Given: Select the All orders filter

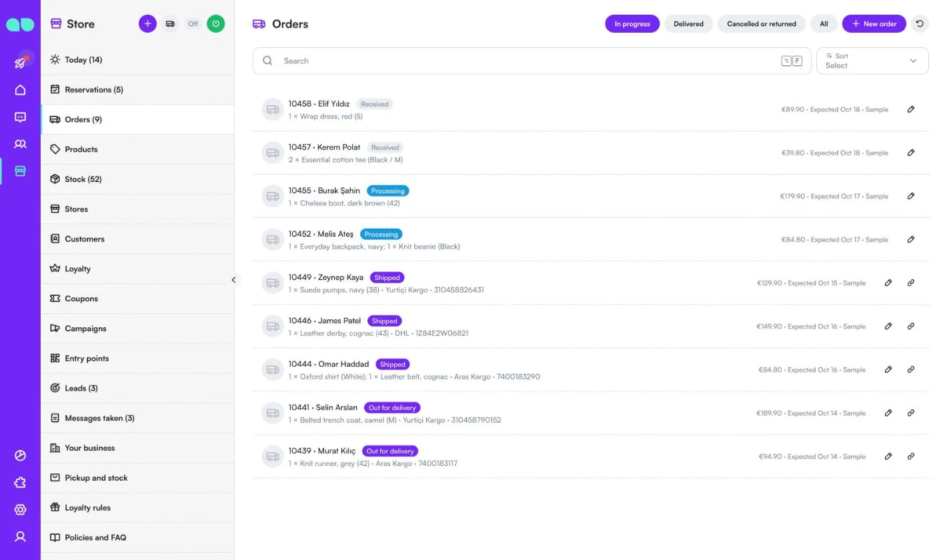Looking at the screenshot, I should (x=824, y=23).
